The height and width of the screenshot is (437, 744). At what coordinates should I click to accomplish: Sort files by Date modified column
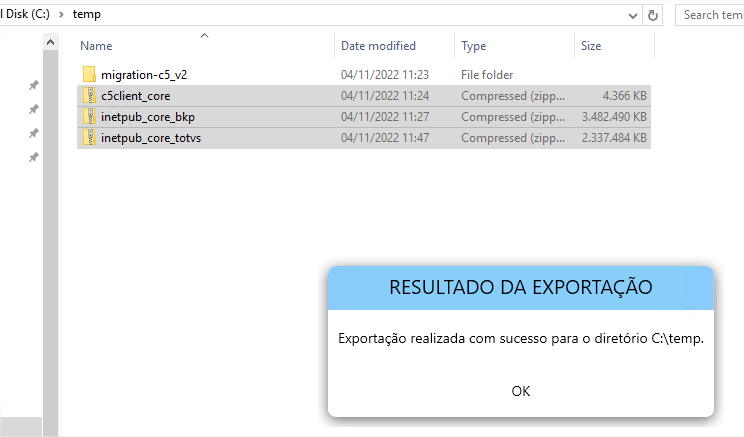coord(378,46)
